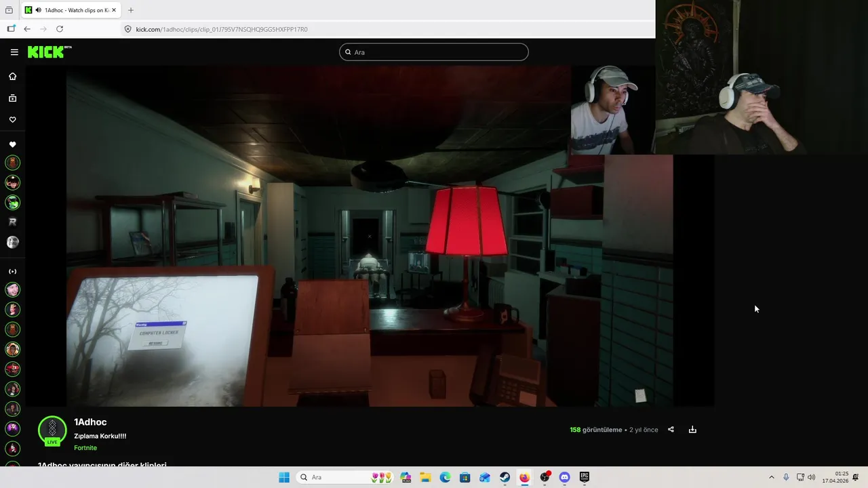This screenshot has height=488, width=868.
Task: Click the clip video player
Action: [370, 236]
